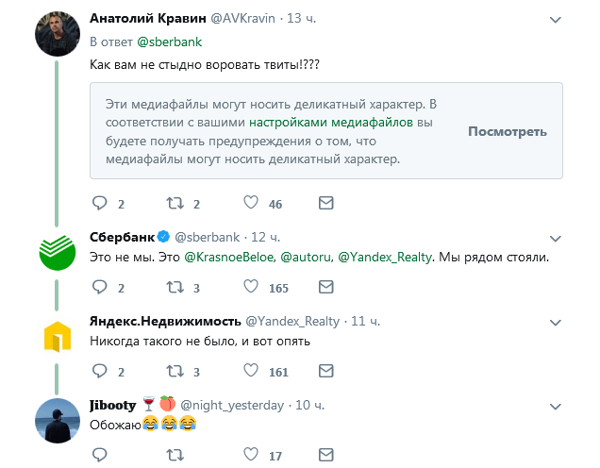Retweet Анатолий Кравин's tweet
600x468 pixels.
[174, 204]
